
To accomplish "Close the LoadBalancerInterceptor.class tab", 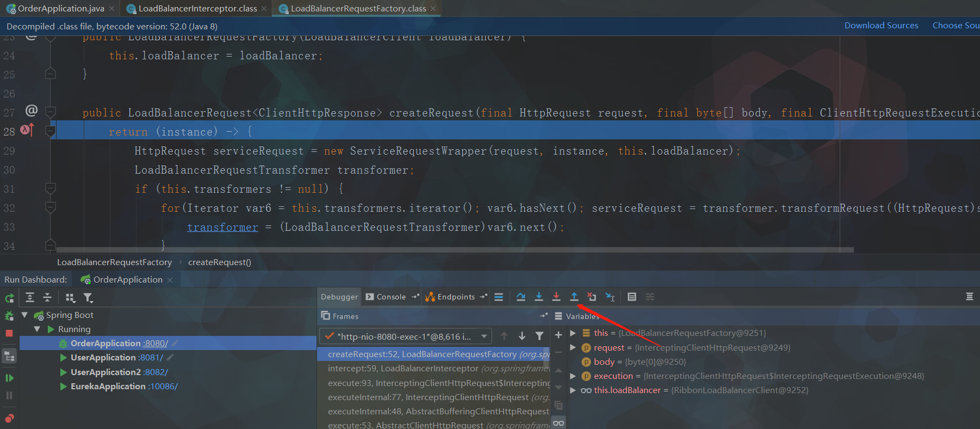I will click(x=264, y=8).
